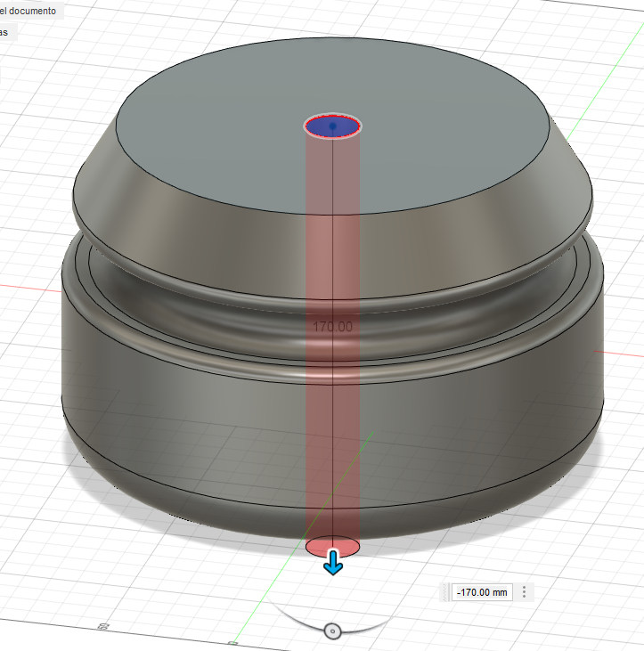Open the options menu beside distance field
The height and width of the screenshot is (651, 644).
click(524, 592)
